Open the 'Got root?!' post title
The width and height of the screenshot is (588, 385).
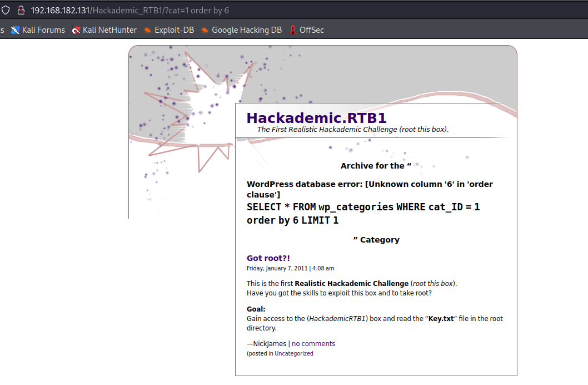(268, 258)
